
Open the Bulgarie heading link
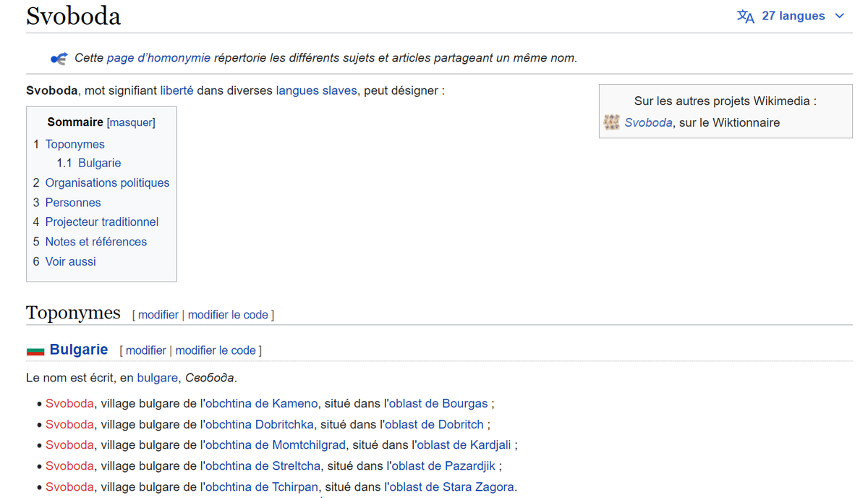tap(79, 350)
